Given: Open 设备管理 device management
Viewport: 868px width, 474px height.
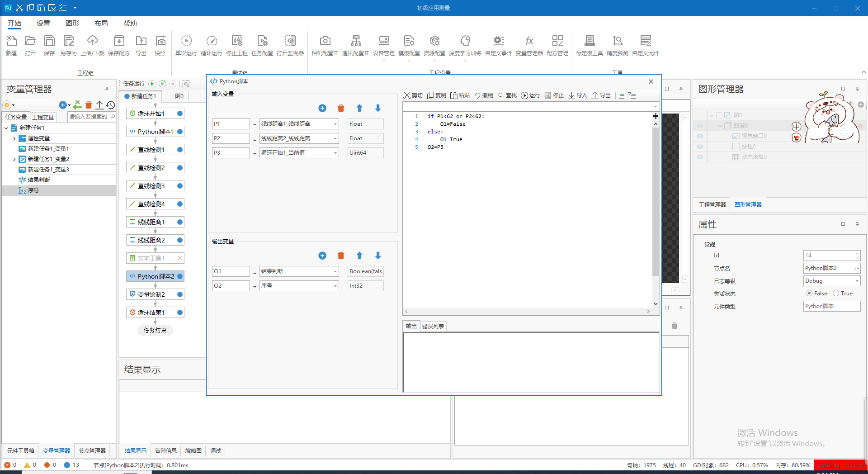Looking at the screenshot, I should [x=384, y=45].
